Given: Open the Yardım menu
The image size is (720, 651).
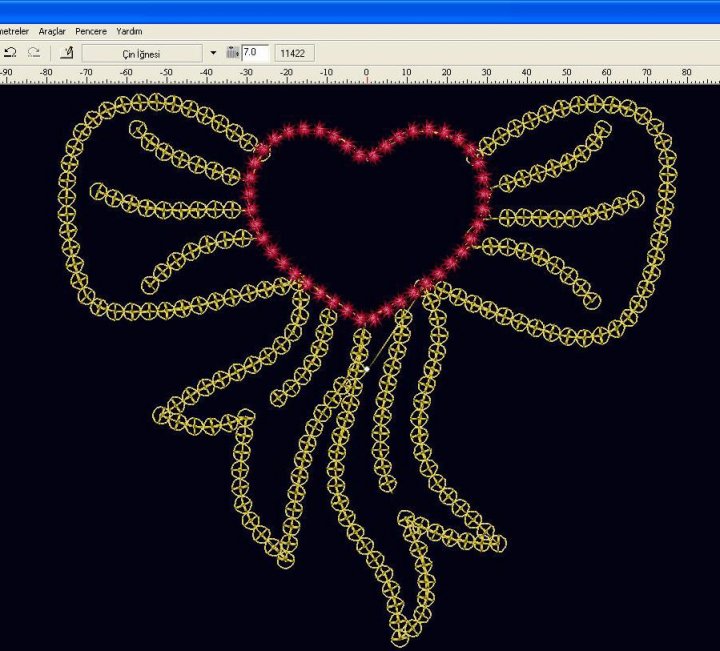Looking at the screenshot, I should [x=129, y=31].
